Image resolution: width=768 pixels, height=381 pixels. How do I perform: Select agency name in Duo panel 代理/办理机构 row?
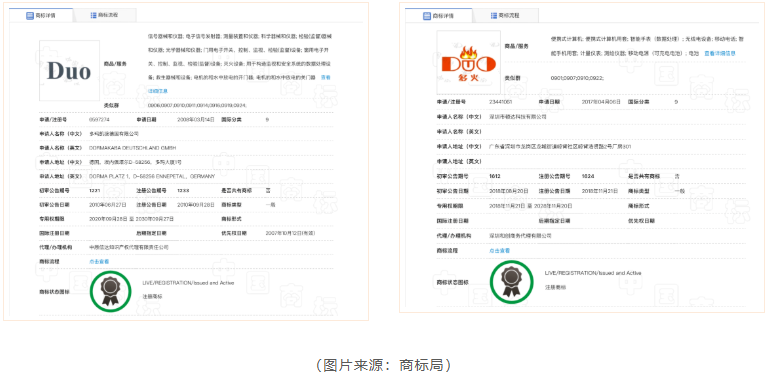pyautogui.click(x=129, y=247)
